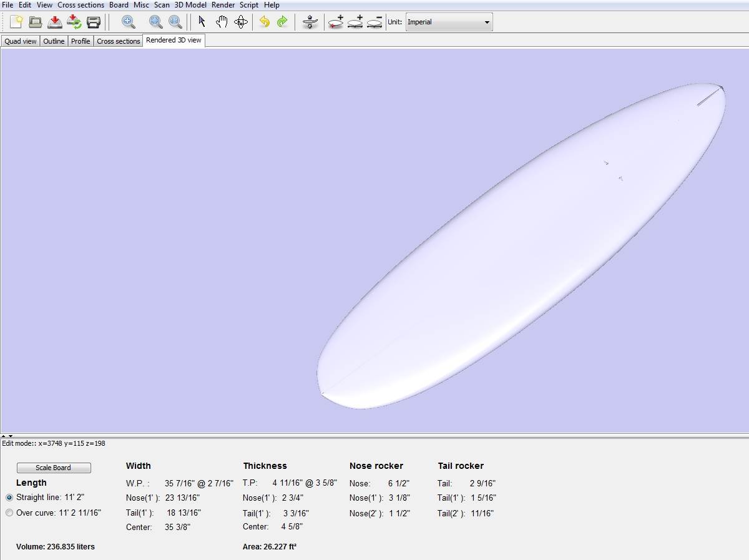The height and width of the screenshot is (560, 749).
Task: Click the yellow Undo arrow
Action: (x=264, y=22)
